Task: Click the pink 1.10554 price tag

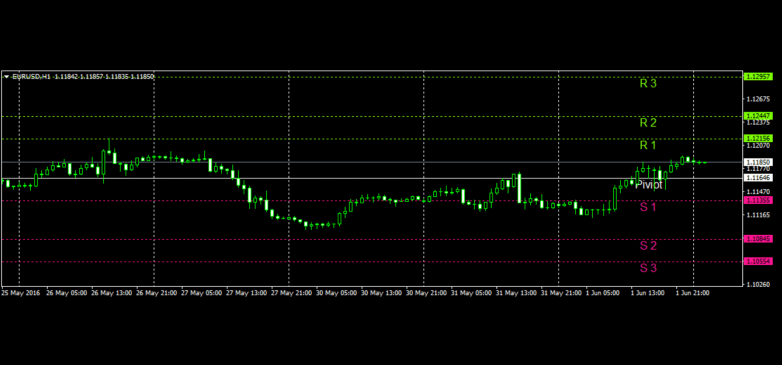Action: coord(758,261)
